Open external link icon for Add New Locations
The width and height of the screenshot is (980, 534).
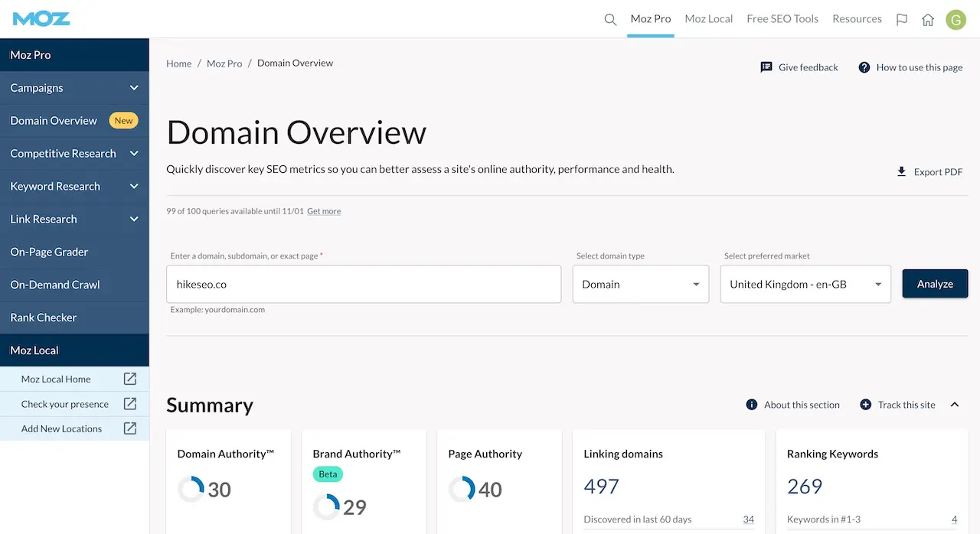(130, 428)
